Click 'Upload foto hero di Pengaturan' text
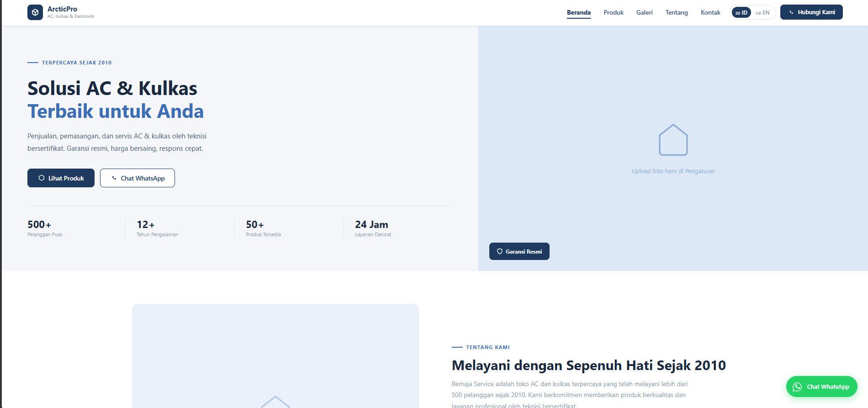The width and height of the screenshot is (868, 408). [x=673, y=171]
